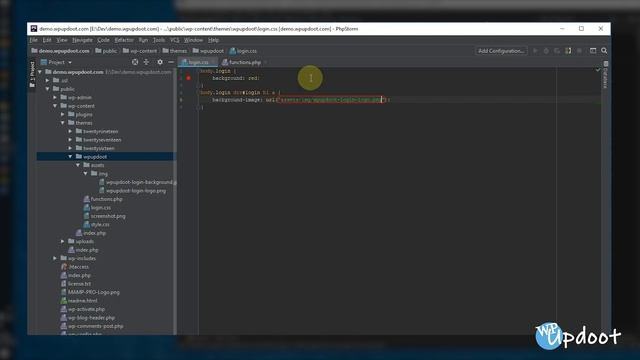This screenshot has width=640, height=360.
Task: Close the login.css editor tab
Action: click(x=213, y=62)
